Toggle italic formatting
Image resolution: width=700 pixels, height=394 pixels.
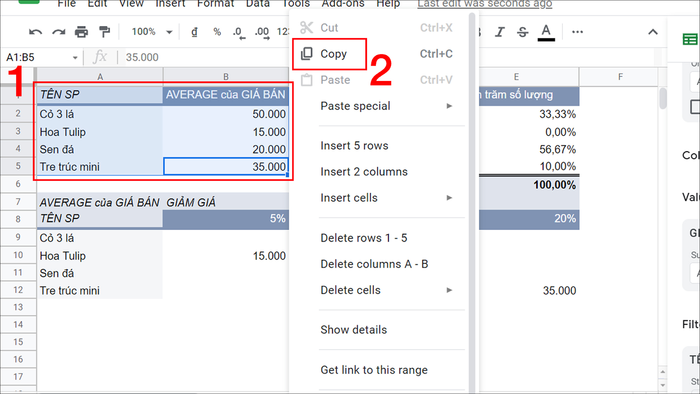point(500,32)
